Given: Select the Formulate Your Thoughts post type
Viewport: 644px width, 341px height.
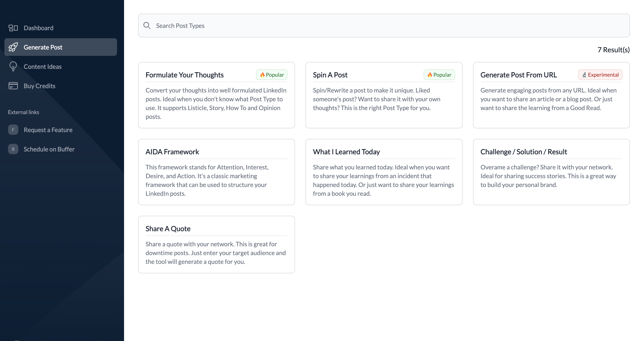Looking at the screenshot, I should (x=216, y=95).
